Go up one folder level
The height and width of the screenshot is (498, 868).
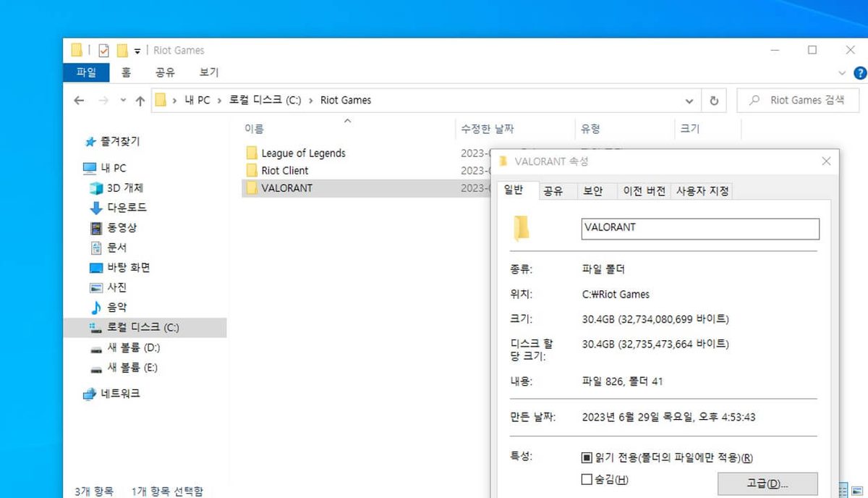(140, 101)
